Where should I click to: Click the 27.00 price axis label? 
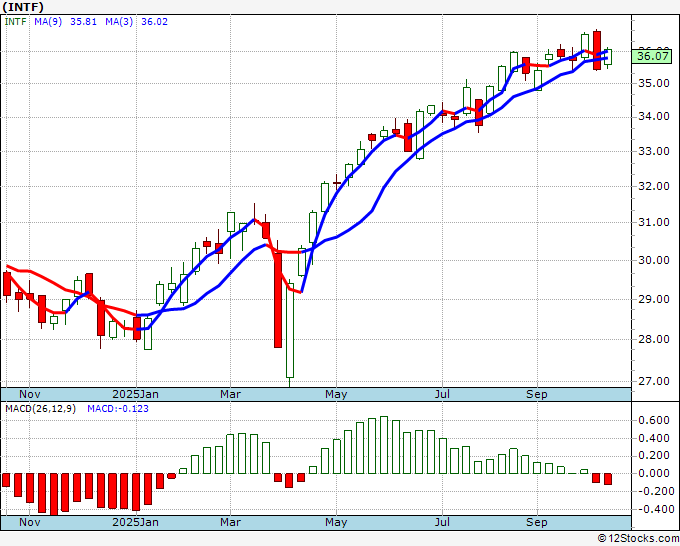click(x=654, y=381)
